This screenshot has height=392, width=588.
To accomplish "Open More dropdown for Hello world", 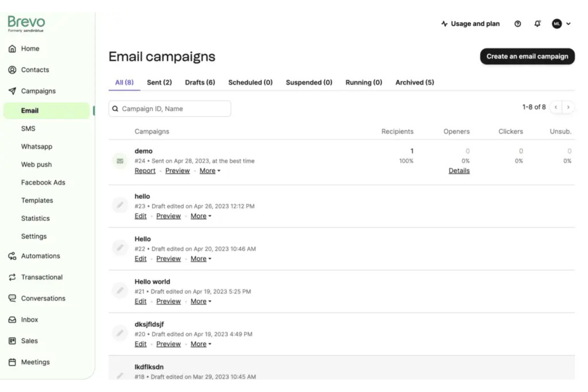I will 201,301.
